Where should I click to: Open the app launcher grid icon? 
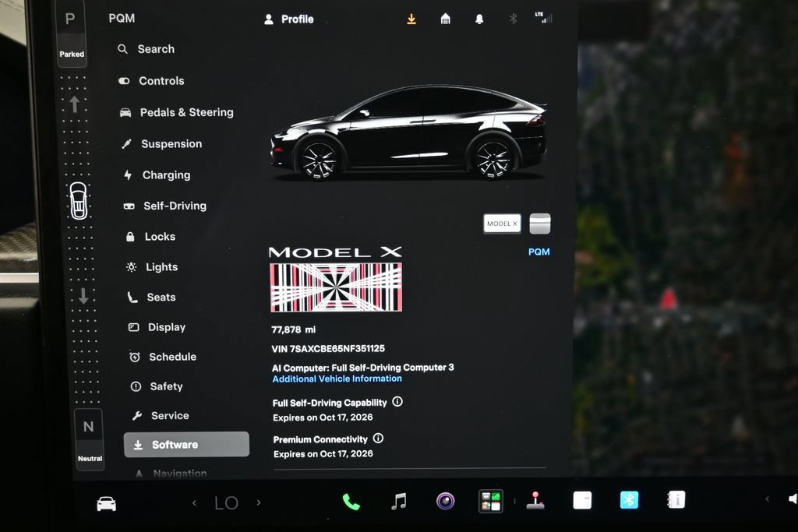[491, 501]
